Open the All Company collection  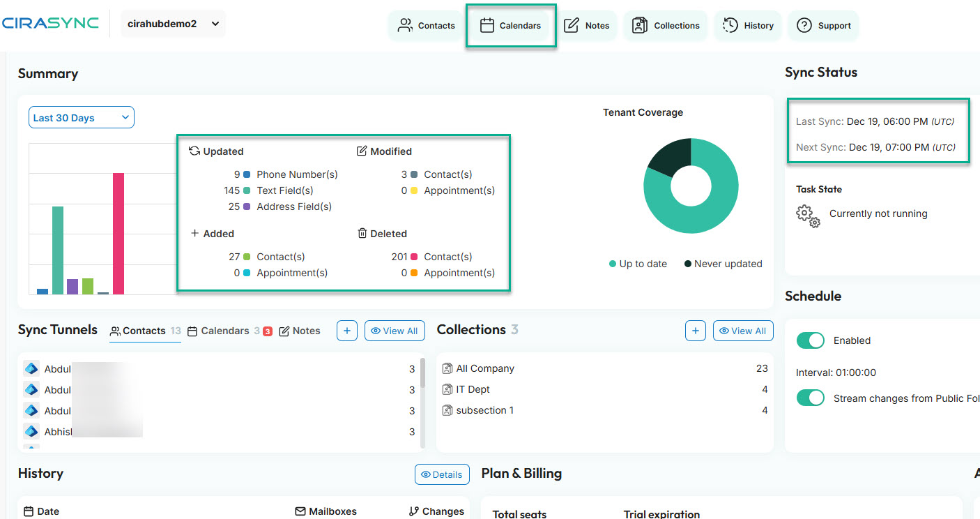tap(605, 368)
